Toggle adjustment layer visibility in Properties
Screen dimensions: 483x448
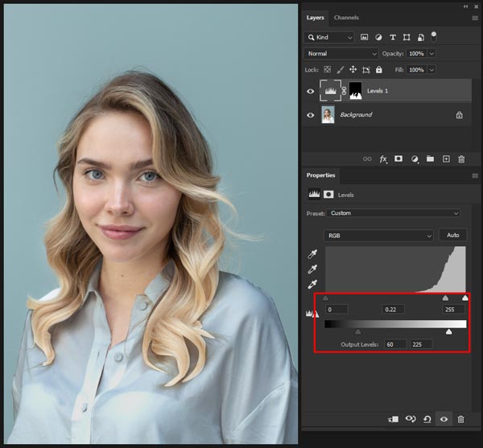tap(444, 419)
